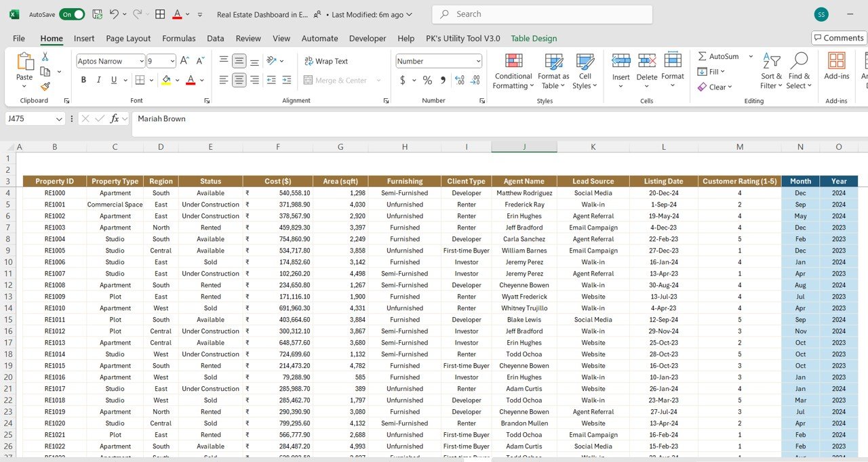
Task: Toggle Bold formatting
Action: (x=83, y=80)
